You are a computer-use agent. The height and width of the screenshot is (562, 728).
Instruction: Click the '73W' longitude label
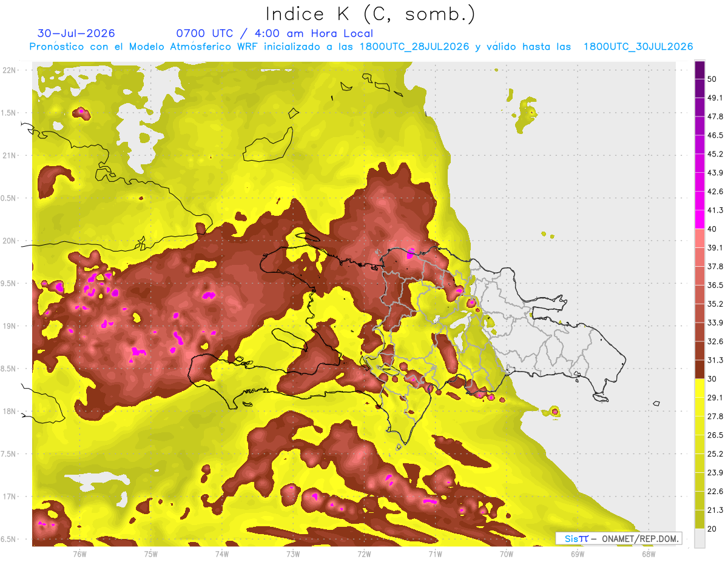point(293,554)
